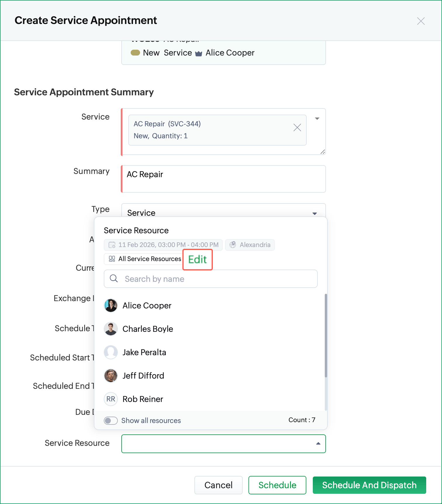Click the calendar icon beside date range

pos(112,245)
